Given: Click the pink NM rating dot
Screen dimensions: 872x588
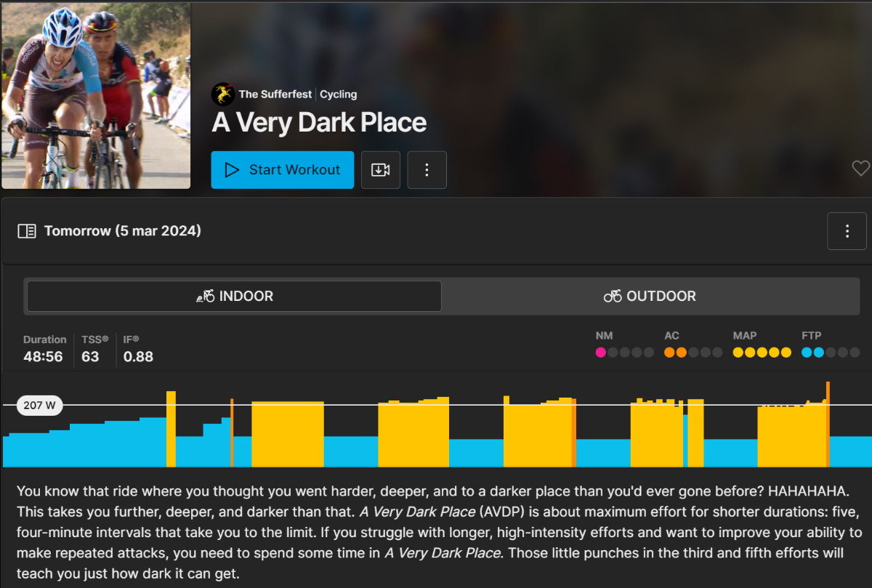Looking at the screenshot, I should click(601, 353).
